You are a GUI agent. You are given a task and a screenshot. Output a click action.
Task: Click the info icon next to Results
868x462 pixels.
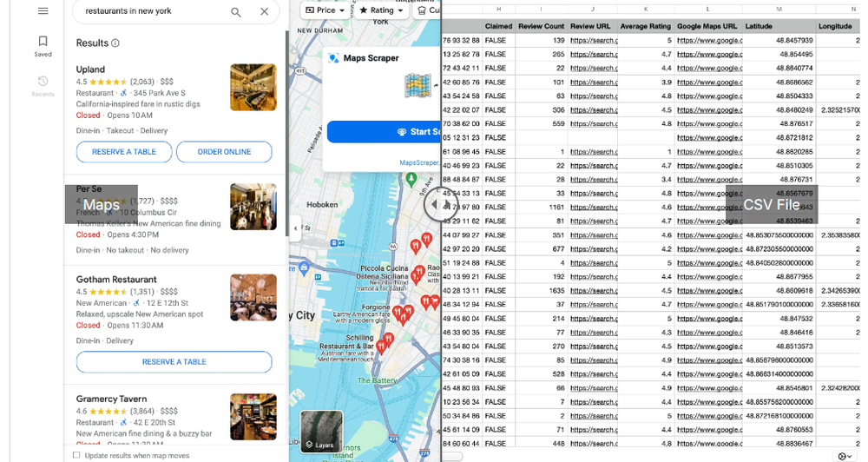click(x=115, y=43)
